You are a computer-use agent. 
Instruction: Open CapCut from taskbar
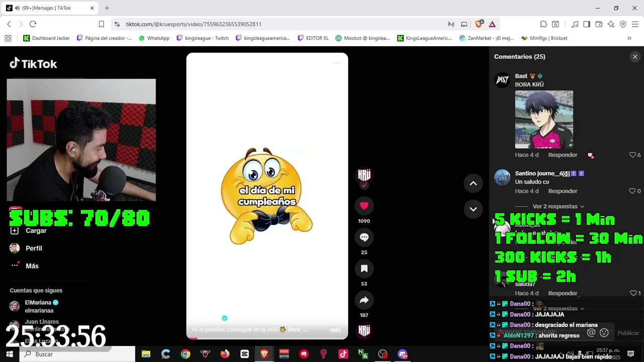(245, 354)
